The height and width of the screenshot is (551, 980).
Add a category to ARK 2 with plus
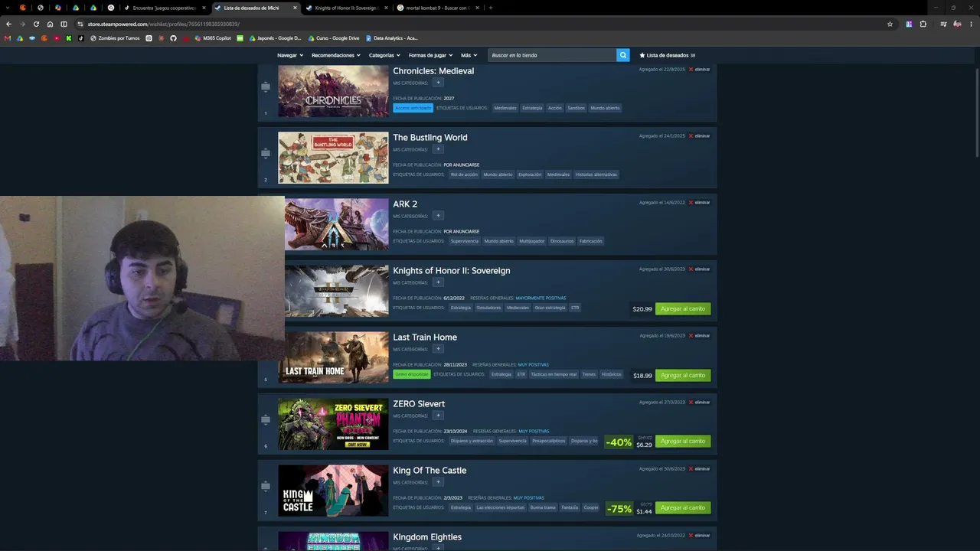click(438, 216)
